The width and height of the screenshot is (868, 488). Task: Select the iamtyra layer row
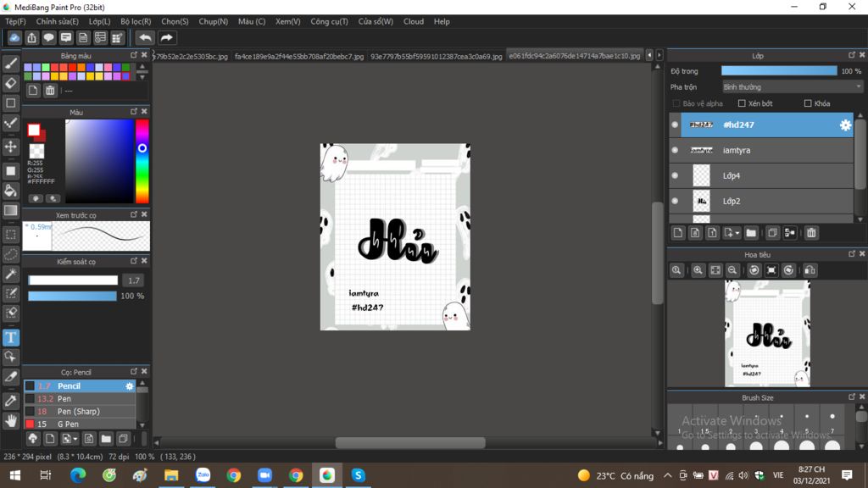tap(761, 151)
